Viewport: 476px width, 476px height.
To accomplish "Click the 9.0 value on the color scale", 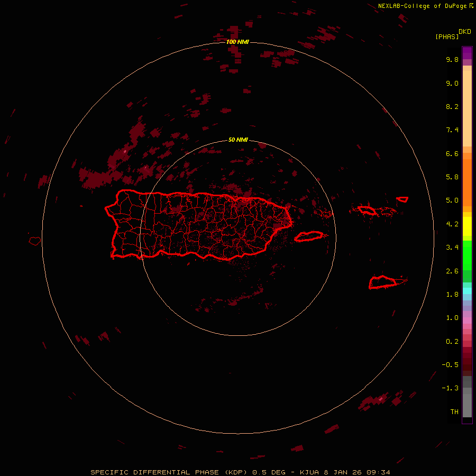I will click(452, 83).
